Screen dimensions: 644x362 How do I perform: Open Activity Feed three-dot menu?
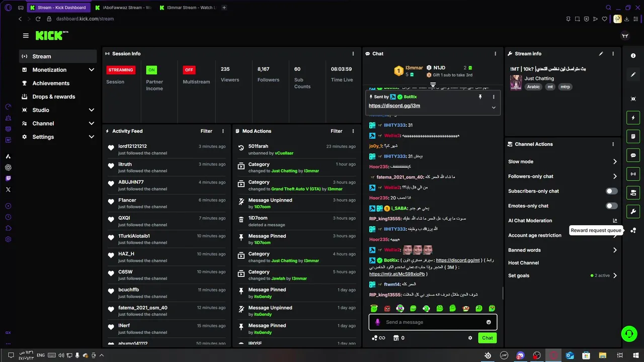pyautogui.click(x=223, y=131)
